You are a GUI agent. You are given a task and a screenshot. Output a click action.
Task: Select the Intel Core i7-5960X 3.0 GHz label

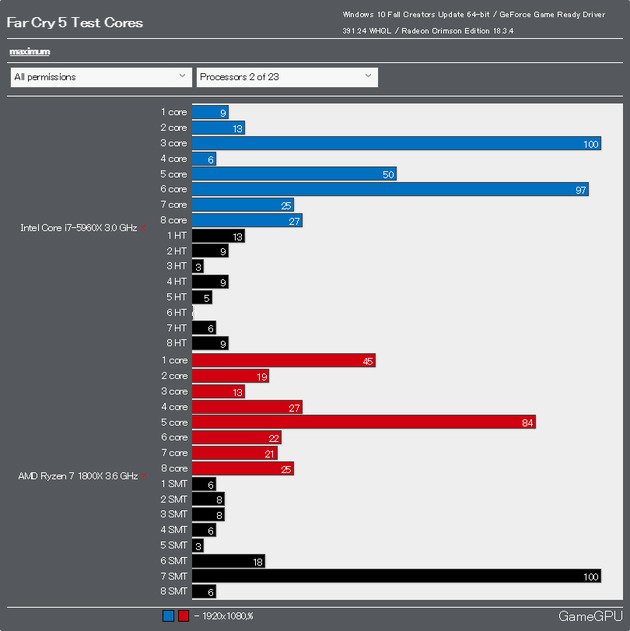pos(79,228)
